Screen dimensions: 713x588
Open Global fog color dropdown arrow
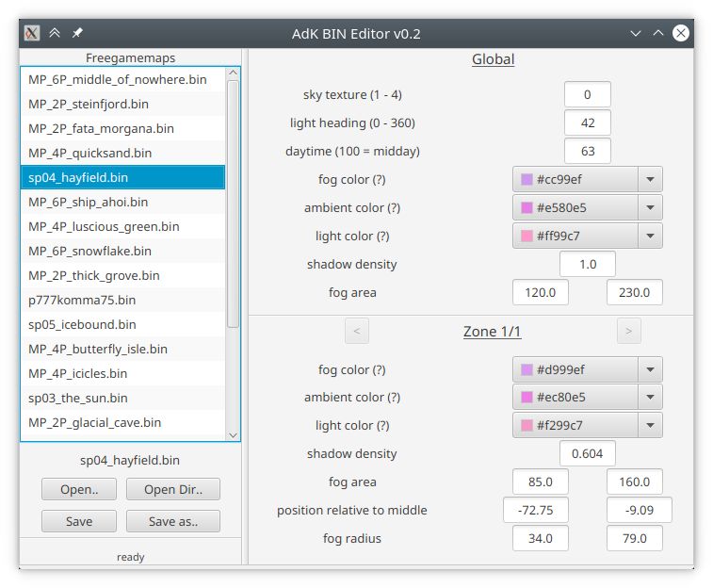click(x=650, y=179)
